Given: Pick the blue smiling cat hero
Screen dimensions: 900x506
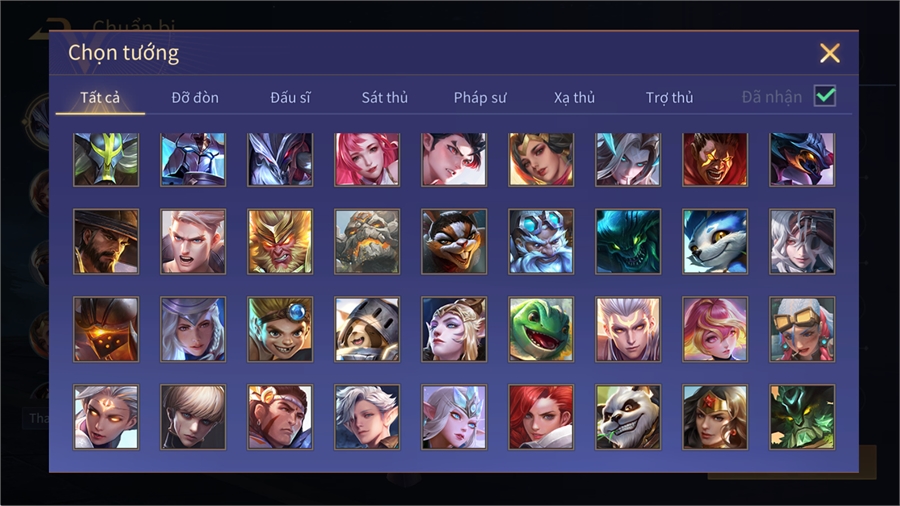Looking at the screenshot, I should click(x=715, y=242).
